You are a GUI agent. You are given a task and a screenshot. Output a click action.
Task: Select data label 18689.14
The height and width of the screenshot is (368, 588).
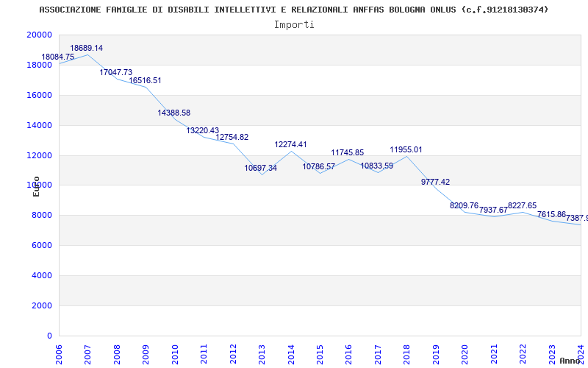87,48
